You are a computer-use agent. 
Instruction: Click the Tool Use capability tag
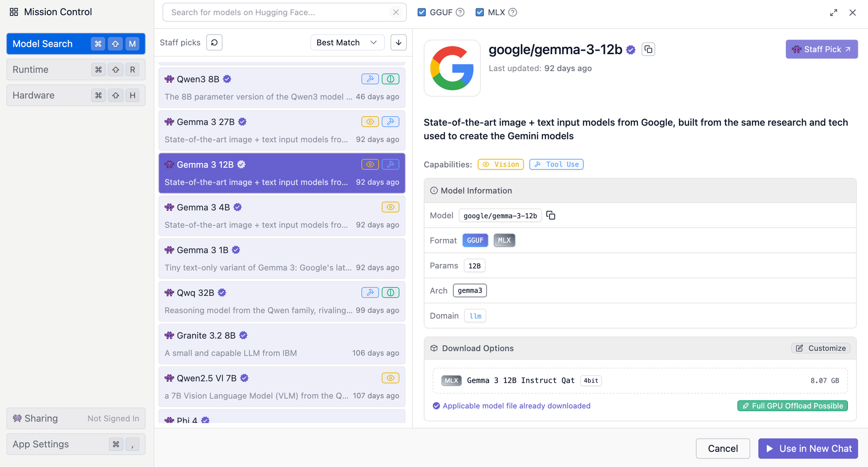(x=556, y=164)
